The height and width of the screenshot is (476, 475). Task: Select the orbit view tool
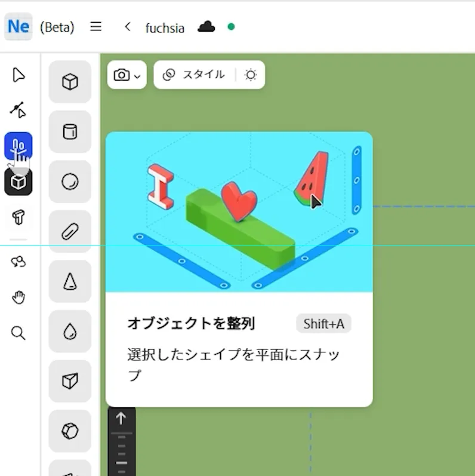(18, 262)
